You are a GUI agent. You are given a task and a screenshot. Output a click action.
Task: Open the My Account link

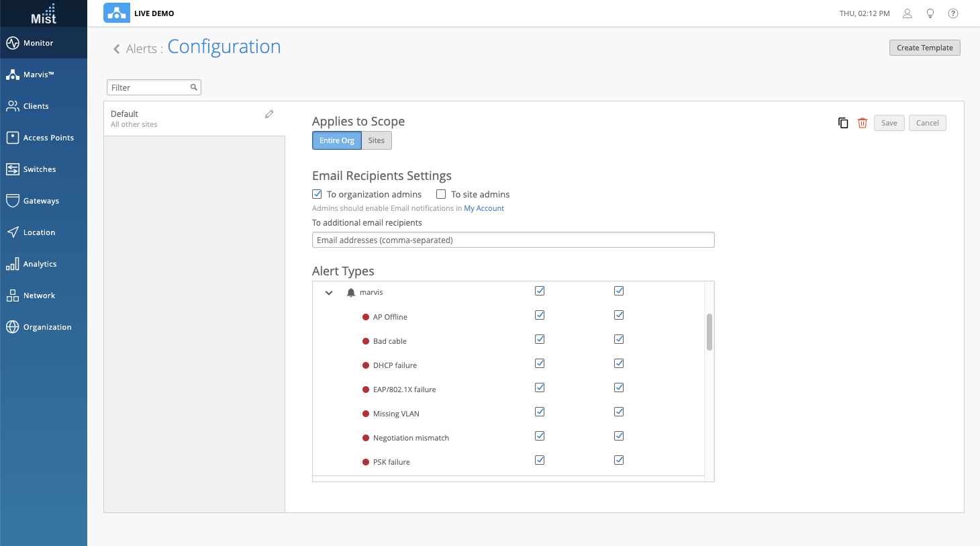click(484, 208)
